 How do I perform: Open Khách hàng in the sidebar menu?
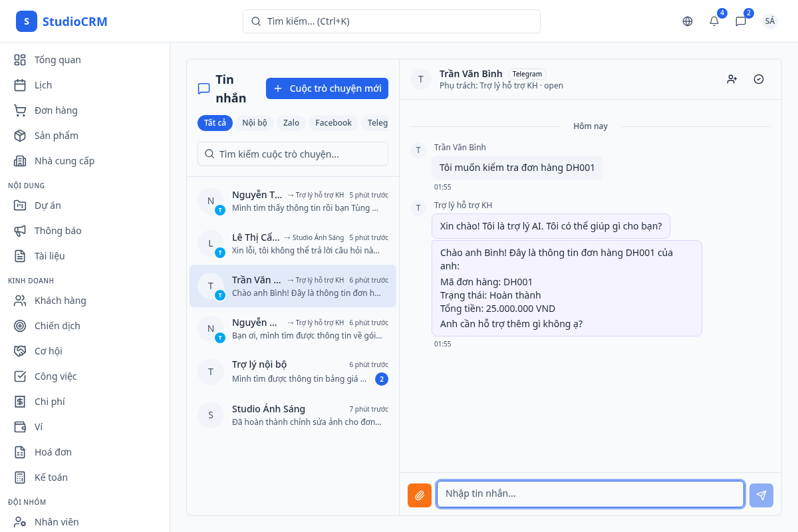(x=60, y=301)
